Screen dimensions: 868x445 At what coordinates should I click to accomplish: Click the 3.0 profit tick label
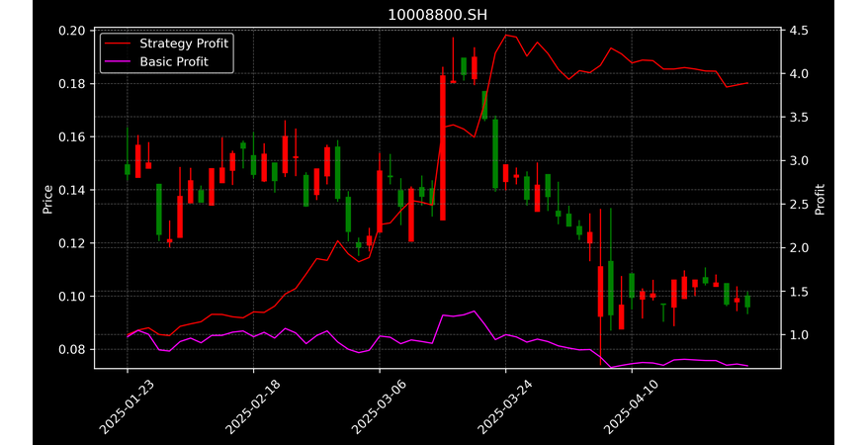(x=798, y=160)
